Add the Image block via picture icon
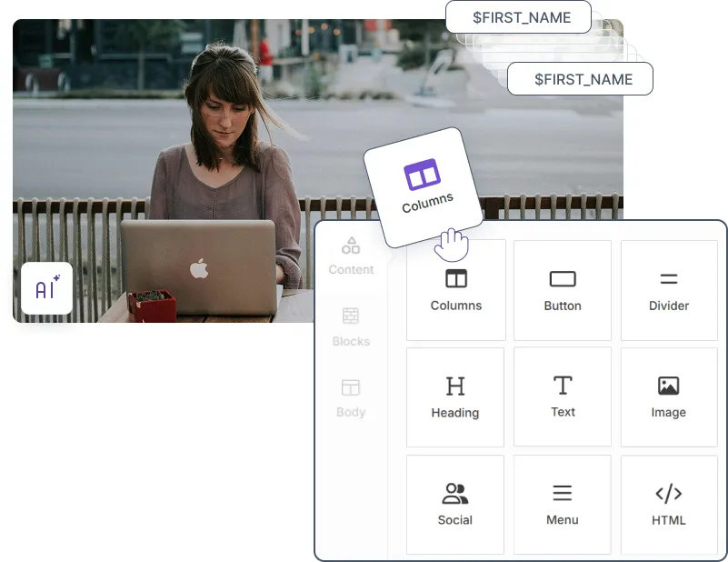This screenshot has height=562, width=728. [668, 386]
